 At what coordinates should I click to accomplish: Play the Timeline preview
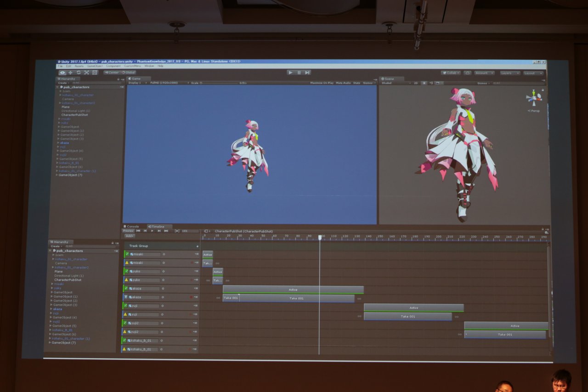(x=152, y=231)
